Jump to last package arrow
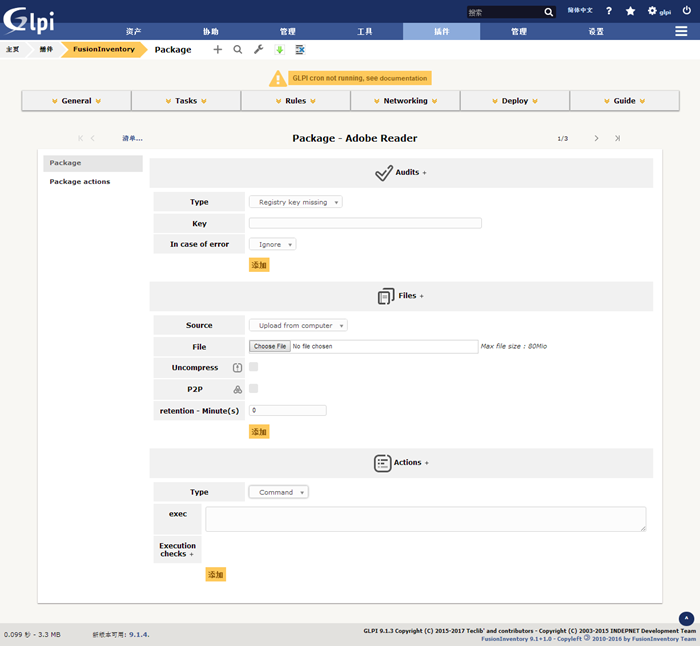 pyautogui.click(x=617, y=138)
